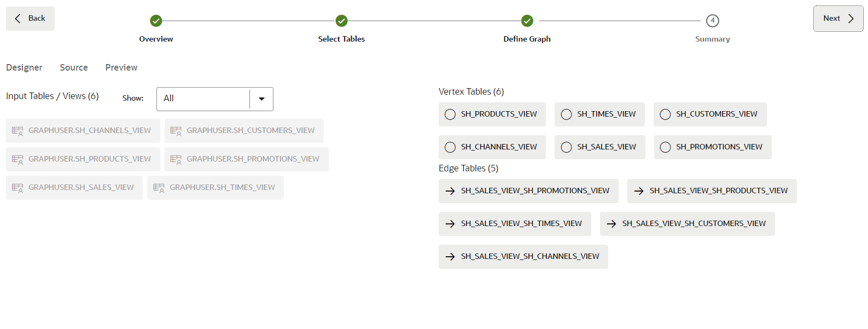The width and height of the screenshot is (868, 329).
Task: Open the Show filter dropdown arrow
Action: coord(261,99)
